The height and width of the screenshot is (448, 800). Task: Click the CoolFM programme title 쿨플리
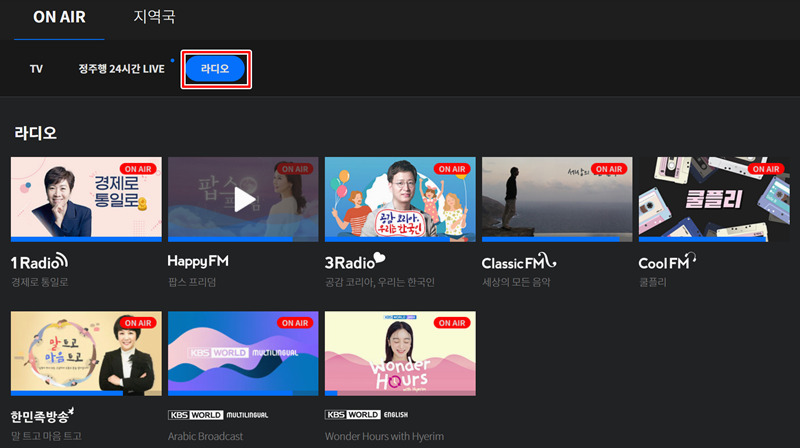coord(653,282)
